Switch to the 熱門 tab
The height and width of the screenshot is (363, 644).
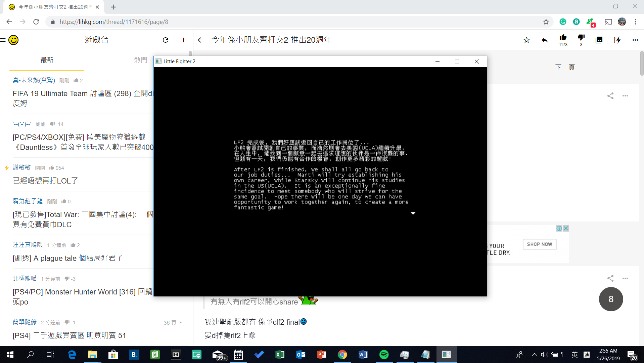(140, 60)
